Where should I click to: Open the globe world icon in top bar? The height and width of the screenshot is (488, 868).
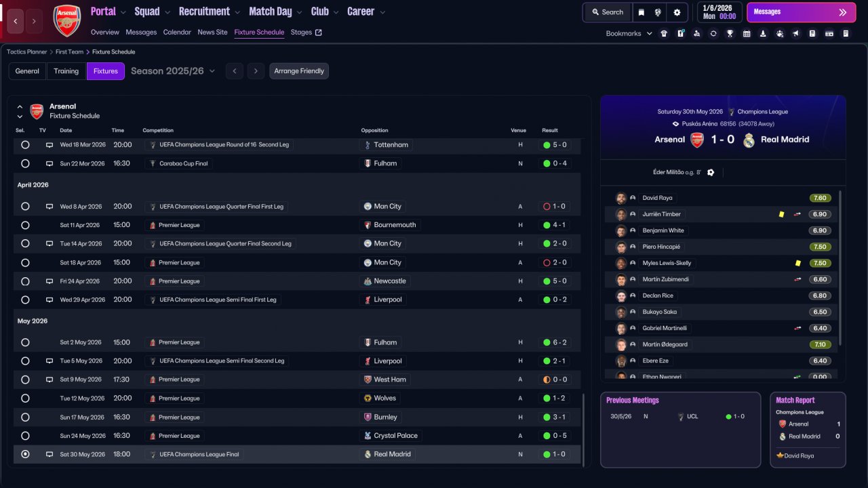pyautogui.click(x=658, y=12)
